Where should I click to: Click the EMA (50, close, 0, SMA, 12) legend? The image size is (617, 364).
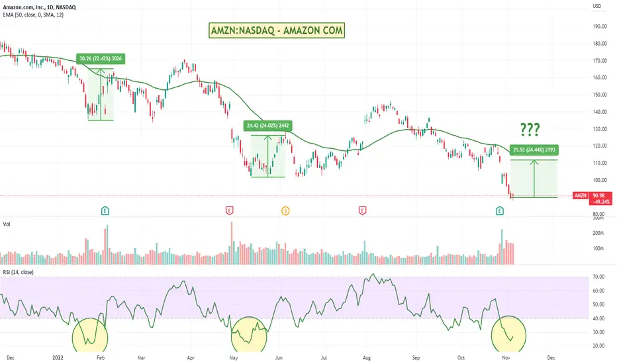[x=33, y=15]
